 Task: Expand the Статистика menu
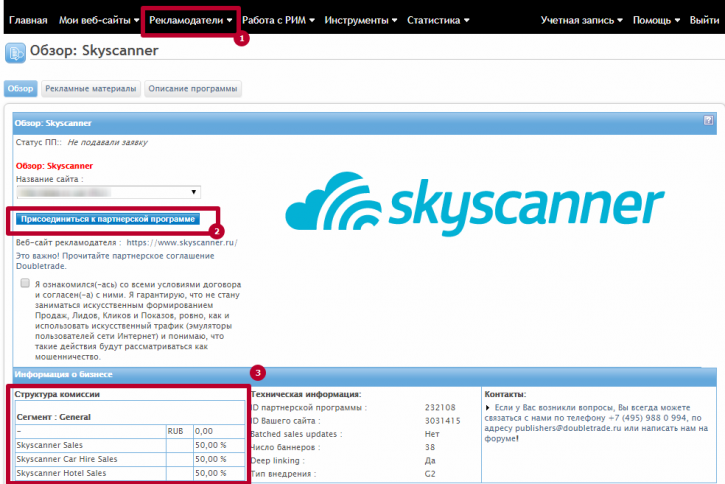point(438,20)
